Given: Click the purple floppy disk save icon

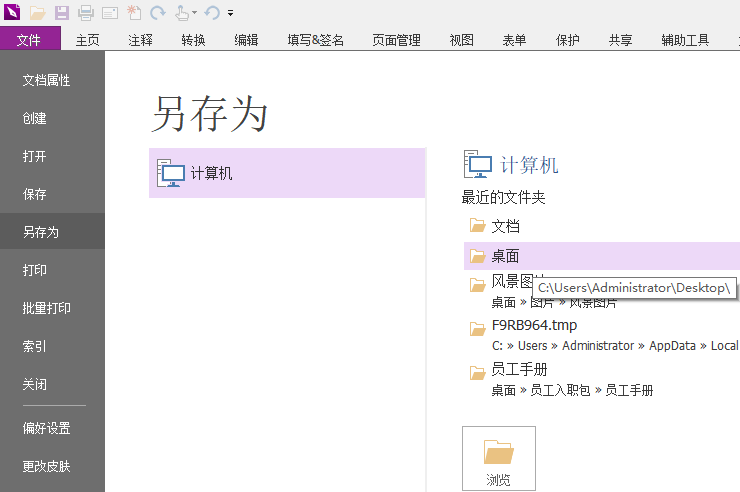Looking at the screenshot, I should pos(62,13).
